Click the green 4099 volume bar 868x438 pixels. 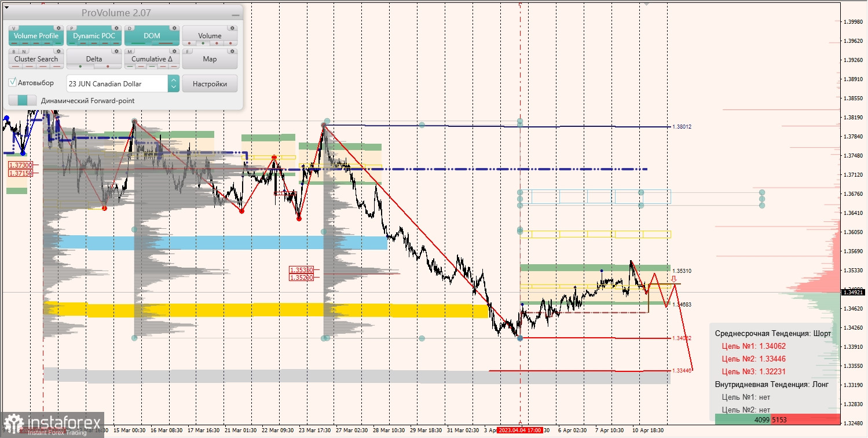click(744, 419)
